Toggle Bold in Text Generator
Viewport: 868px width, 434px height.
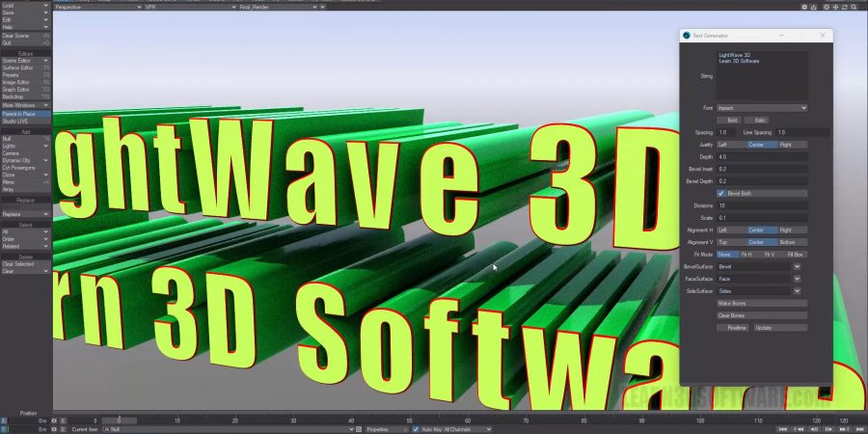point(732,120)
